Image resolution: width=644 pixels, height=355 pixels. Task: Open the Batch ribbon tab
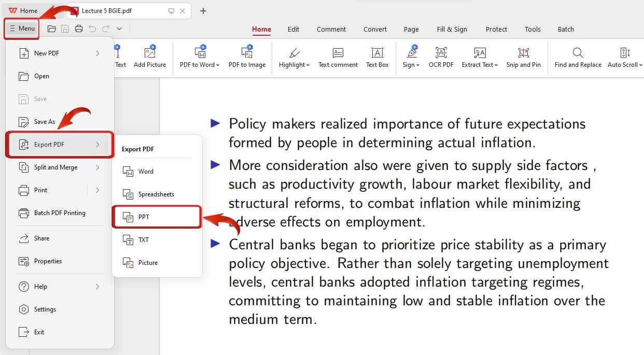(566, 29)
